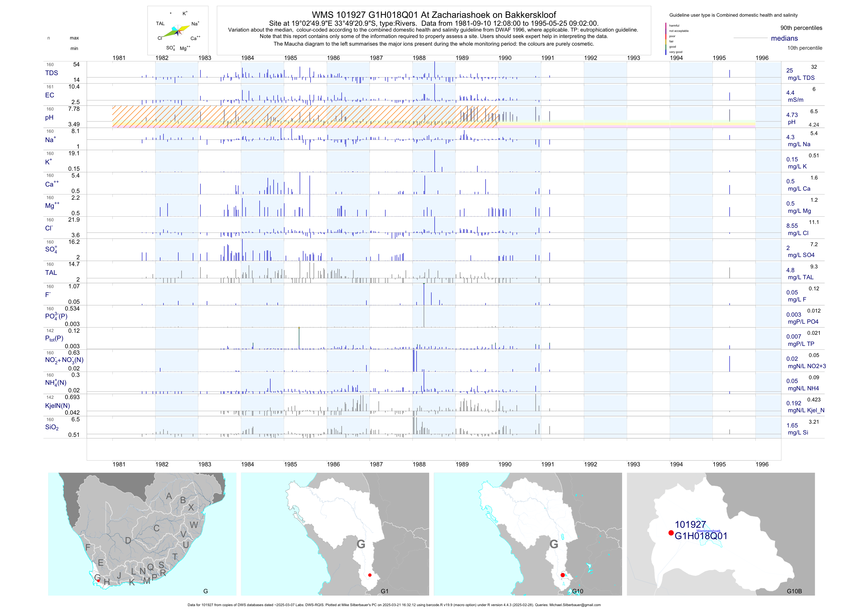Click the Michael.Silberbauer@gmail.com email address
Screen dimensions: 868x614
pos(575,605)
